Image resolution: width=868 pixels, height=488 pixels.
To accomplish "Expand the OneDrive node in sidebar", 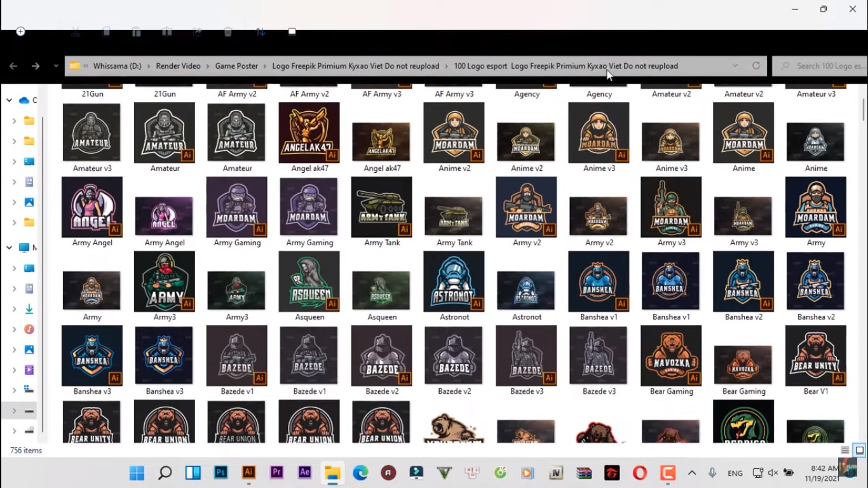I will [x=9, y=100].
